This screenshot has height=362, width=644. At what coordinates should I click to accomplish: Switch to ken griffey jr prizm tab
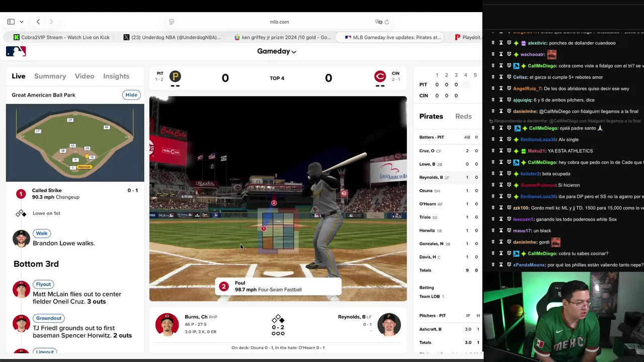283,37
